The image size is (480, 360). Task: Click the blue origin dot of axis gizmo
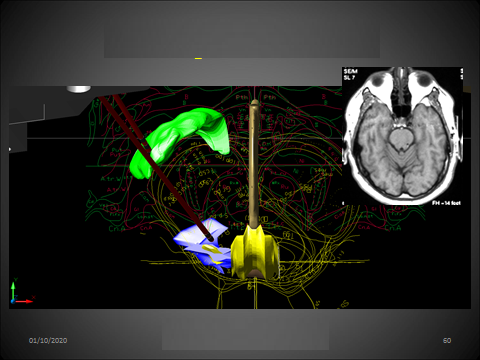[13, 301]
